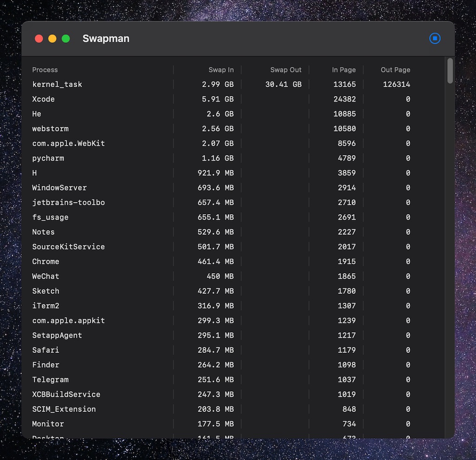Viewport: 476px width, 460px height.
Task: Click the 921.9 MB swap value
Action: 216,173
